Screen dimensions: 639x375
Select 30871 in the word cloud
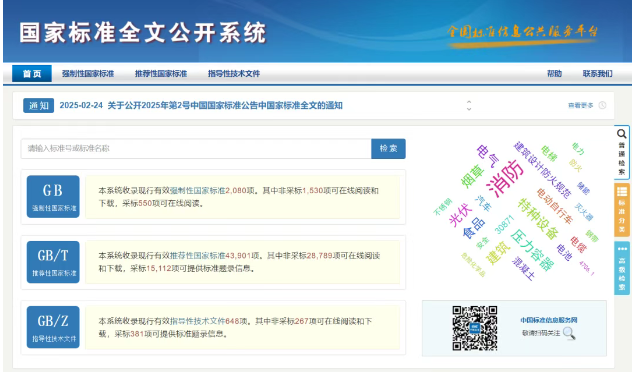pos(504,225)
